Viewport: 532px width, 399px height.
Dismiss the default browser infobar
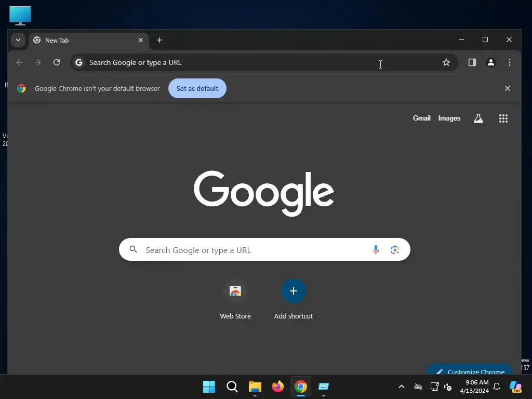coord(507,88)
